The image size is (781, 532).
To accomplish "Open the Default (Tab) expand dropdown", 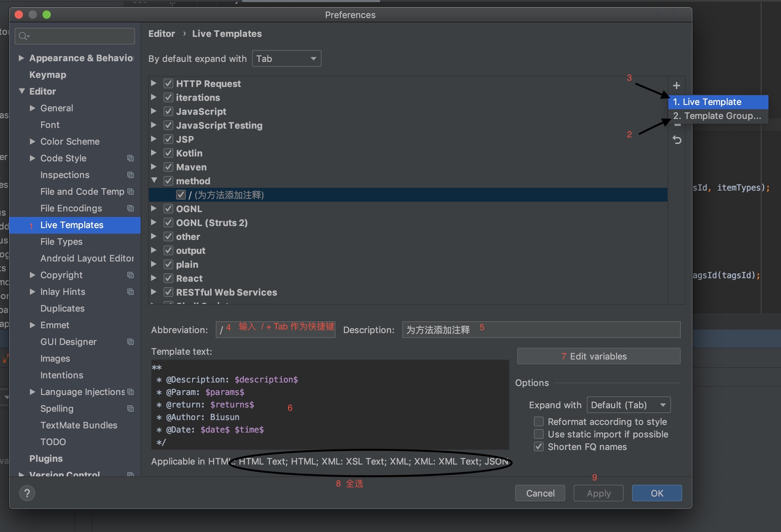I will pyautogui.click(x=628, y=405).
